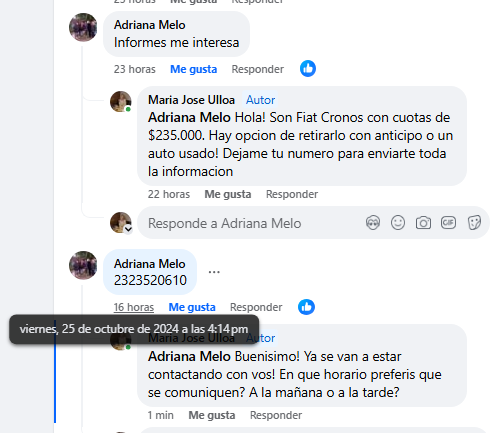Open the profile switcher arrow on reply avatar
This screenshot has height=433, width=493.
[128, 229]
